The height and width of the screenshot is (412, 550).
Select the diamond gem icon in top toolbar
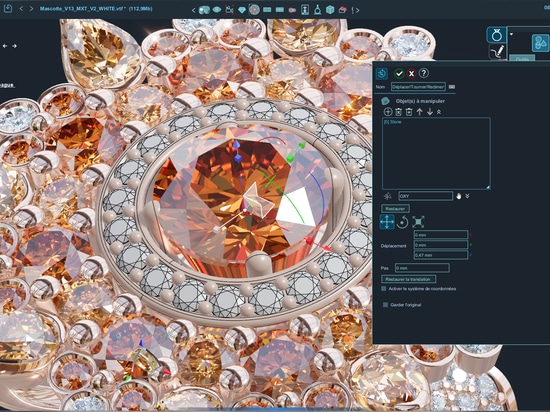[242, 10]
